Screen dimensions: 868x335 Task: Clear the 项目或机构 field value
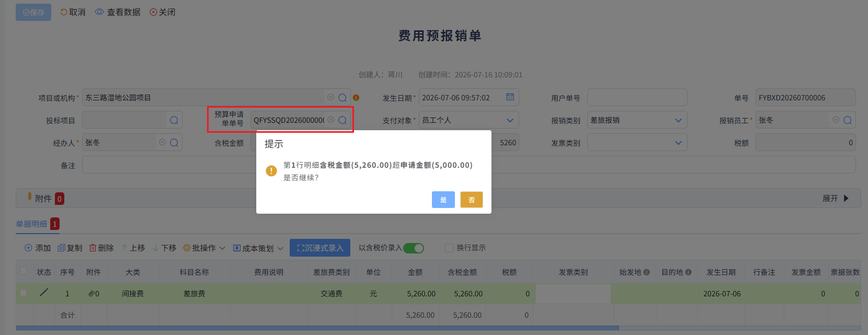tap(330, 97)
